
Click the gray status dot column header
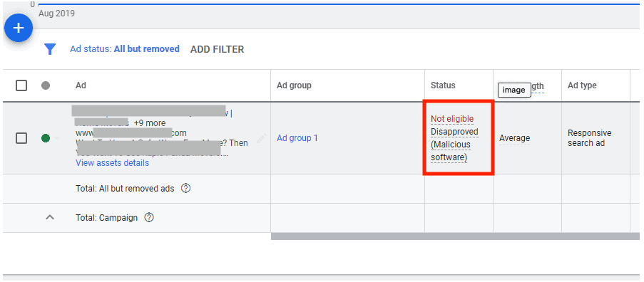[46, 85]
